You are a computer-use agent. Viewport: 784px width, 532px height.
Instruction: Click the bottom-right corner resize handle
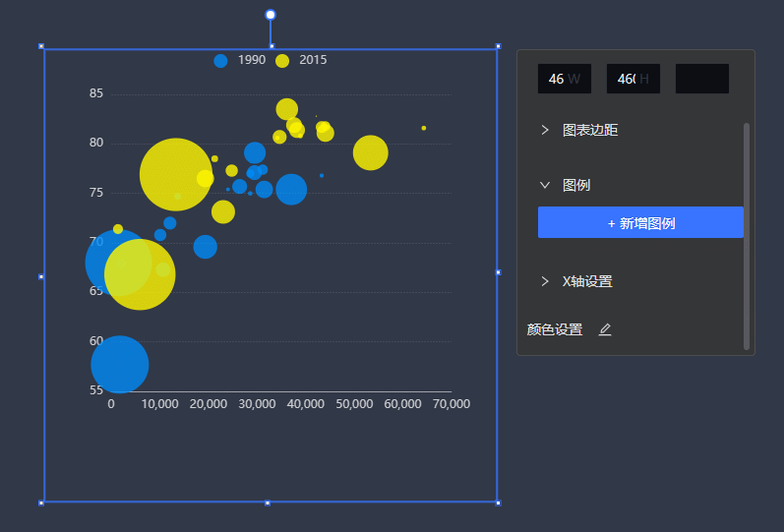[498, 502]
